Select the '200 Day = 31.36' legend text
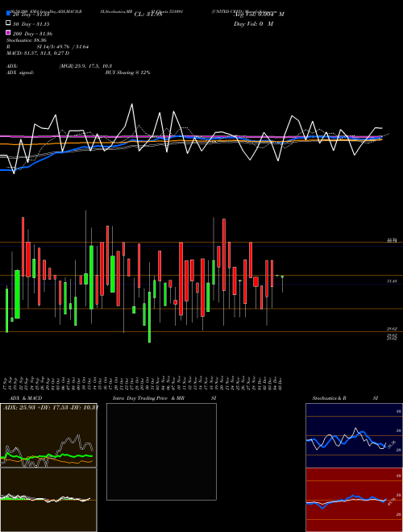 coord(32,34)
